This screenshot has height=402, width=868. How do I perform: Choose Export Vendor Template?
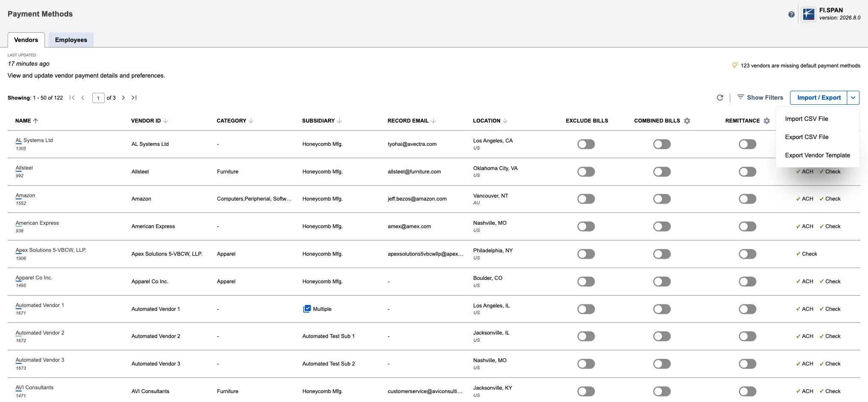click(x=818, y=155)
